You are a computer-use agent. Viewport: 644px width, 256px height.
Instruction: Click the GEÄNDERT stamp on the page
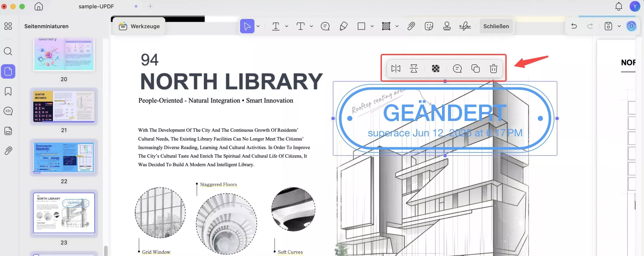pyautogui.click(x=445, y=118)
